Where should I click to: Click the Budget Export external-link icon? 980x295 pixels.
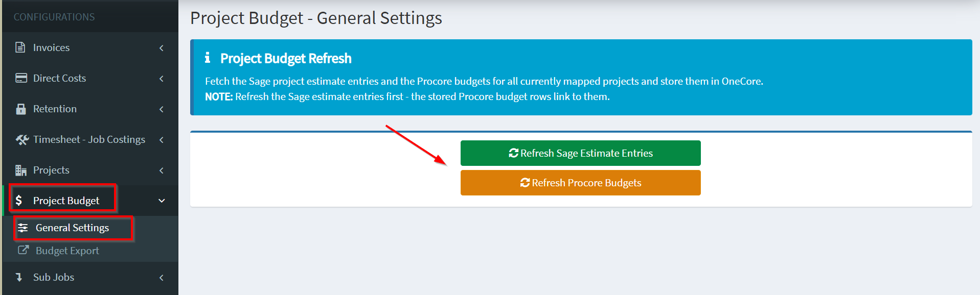24,250
